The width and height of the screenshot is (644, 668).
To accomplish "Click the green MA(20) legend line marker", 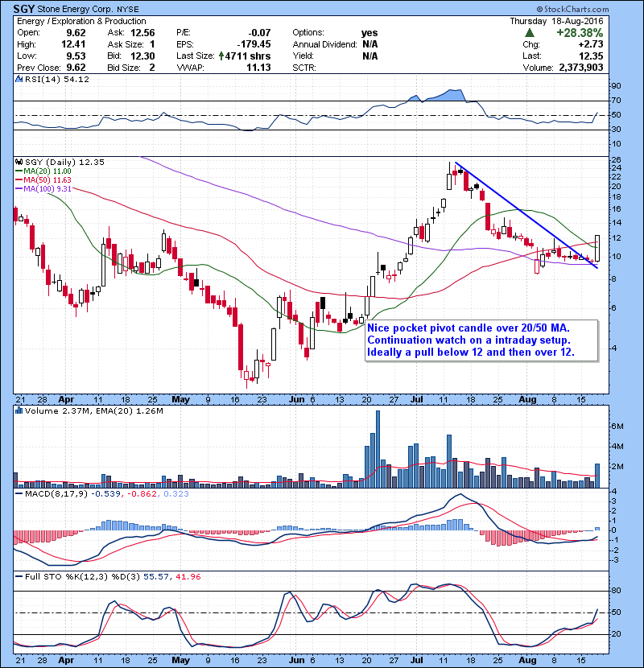I will pyautogui.click(x=19, y=171).
